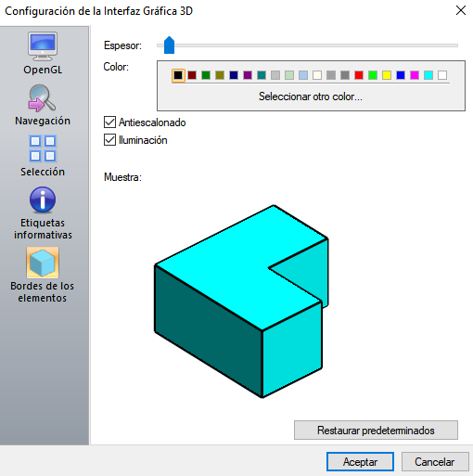Confirm with the Aceptar button
The width and height of the screenshot is (473, 476).
coord(360,462)
